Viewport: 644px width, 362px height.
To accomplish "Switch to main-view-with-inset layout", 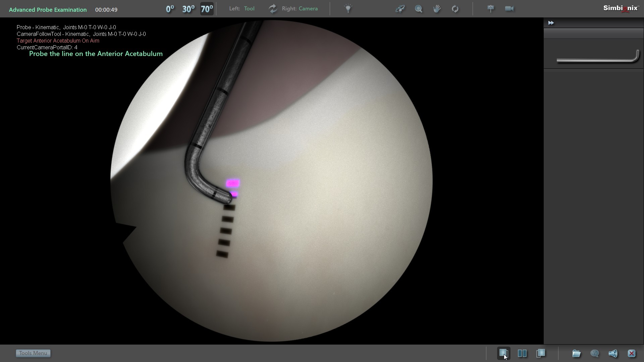I will pos(503,353).
